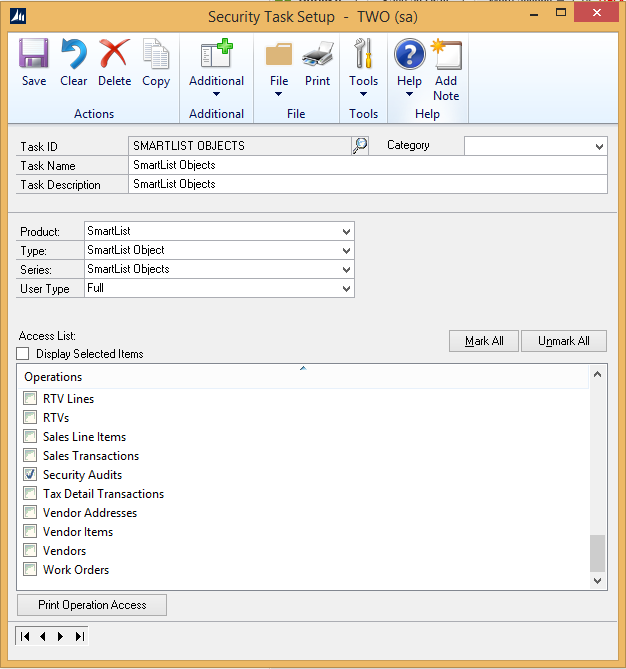Minimize the Security Task Setup window

[x=533, y=14]
